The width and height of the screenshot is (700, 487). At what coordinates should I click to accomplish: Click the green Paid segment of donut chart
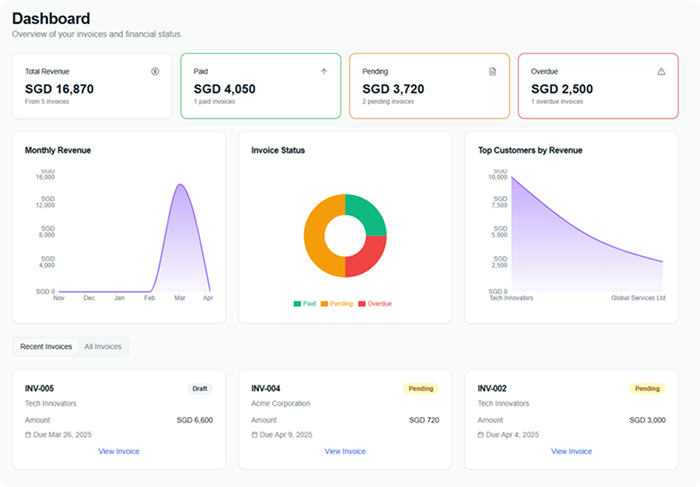pyautogui.click(x=366, y=213)
